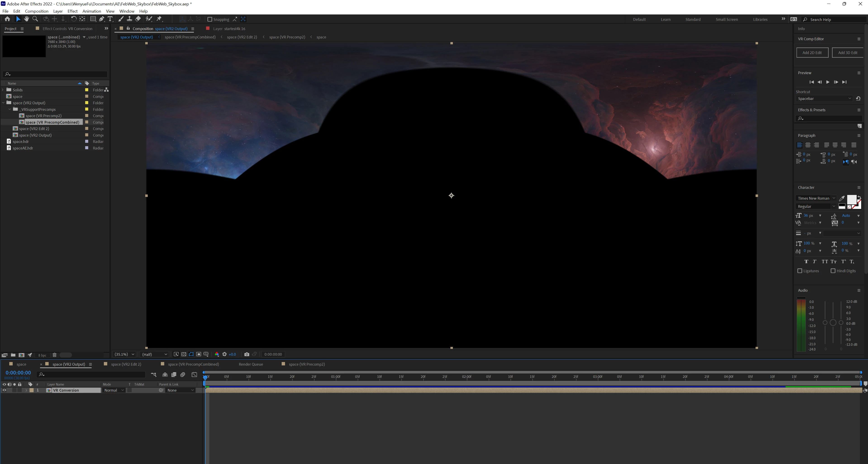Select the Eraser tool
This screenshot has width=868, height=464.
(138, 19)
